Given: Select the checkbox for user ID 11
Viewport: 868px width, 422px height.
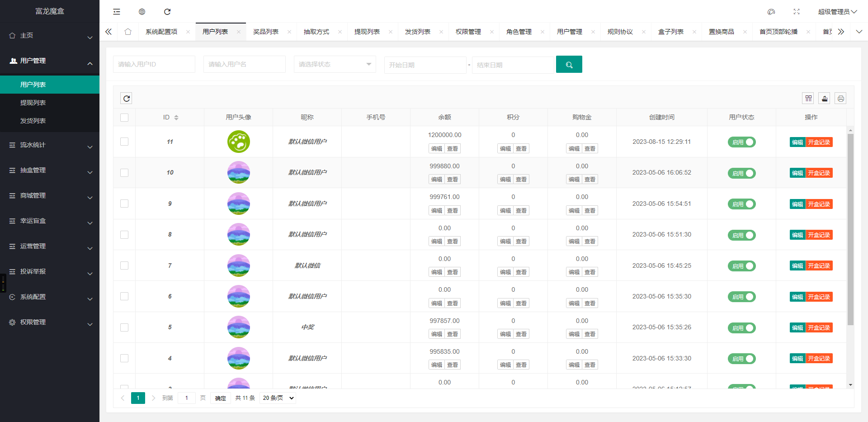Looking at the screenshot, I should [124, 142].
